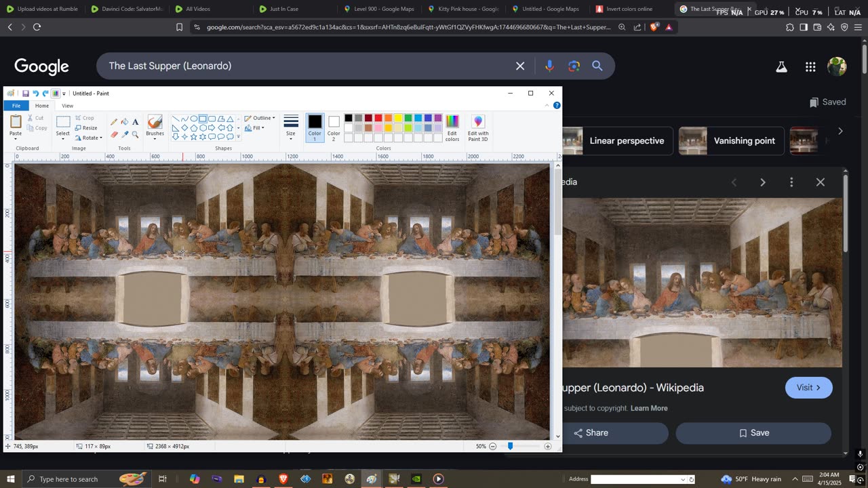
Task: Click the Redo arrow in Paint title bar
Action: pyautogui.click(x=45, y=94)
